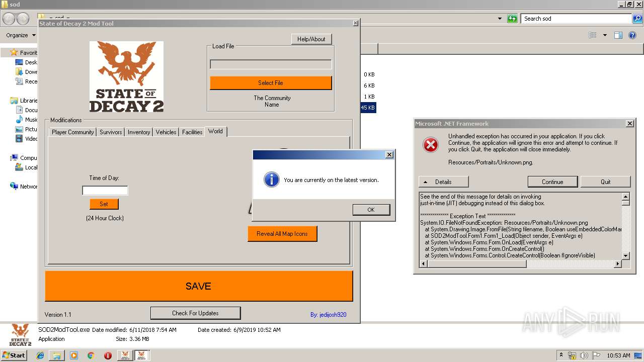Click the State of Decay 2 logo image

[x=126, y=77]
